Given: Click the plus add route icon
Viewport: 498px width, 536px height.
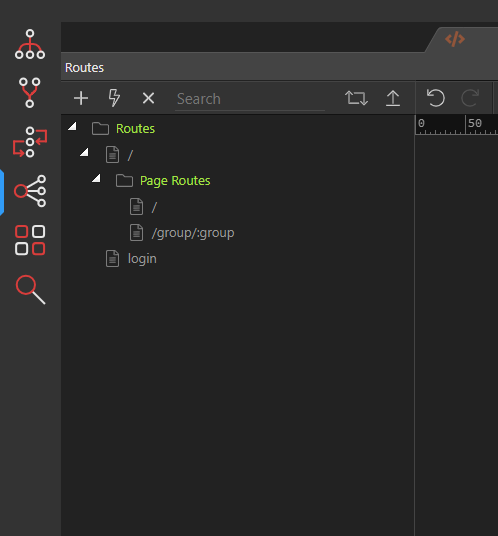Looking at the screenshot, I should [81, 98].
